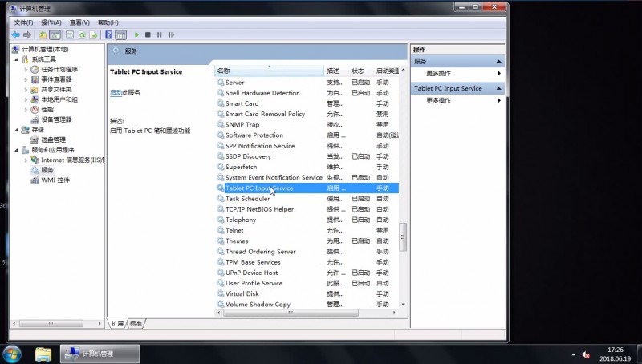The image size is (642, 364).
Task: Select 计算机管理(本地) root node
Action: [x=45, y=49]
